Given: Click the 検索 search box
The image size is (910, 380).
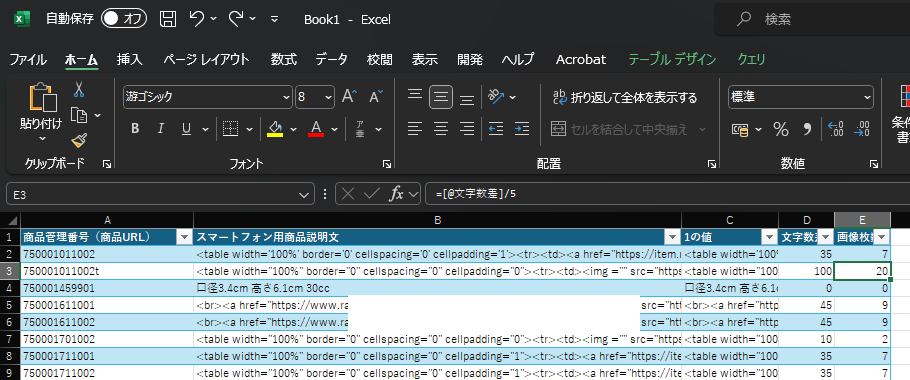Looking at the screenshot, I should 812,19.
